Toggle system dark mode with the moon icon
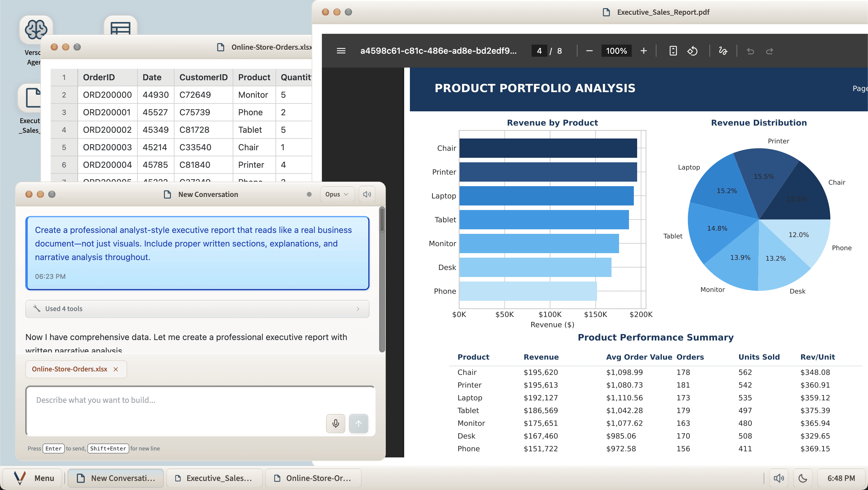Screen dimensions: 868x490 [x=803, y=478]
